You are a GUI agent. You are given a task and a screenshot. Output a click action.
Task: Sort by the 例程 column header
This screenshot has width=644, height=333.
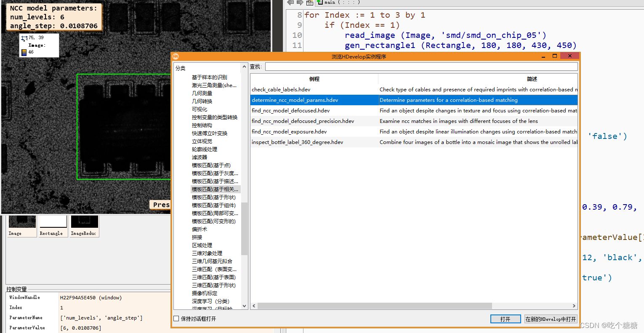coord(314,79)
